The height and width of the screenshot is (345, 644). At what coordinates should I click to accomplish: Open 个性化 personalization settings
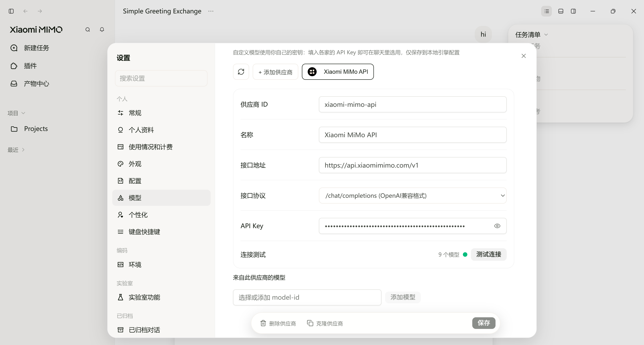point(161,215)
